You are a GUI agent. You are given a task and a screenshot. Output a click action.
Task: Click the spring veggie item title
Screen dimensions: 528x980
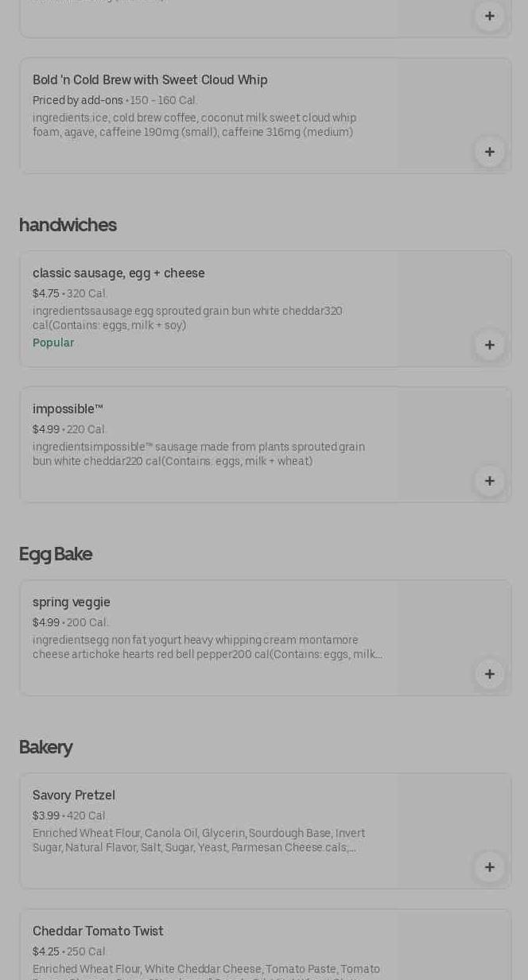point(72,602)
